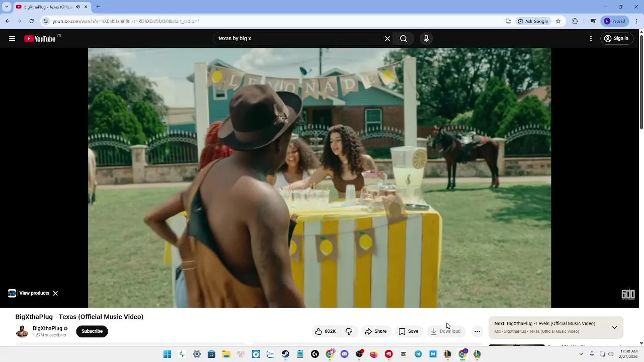
Task: Dislike the video
Action: click(349, 331)
